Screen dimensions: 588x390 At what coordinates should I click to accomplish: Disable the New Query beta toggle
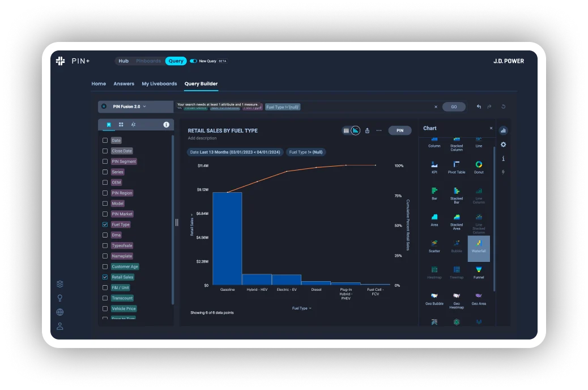[193, 61]
